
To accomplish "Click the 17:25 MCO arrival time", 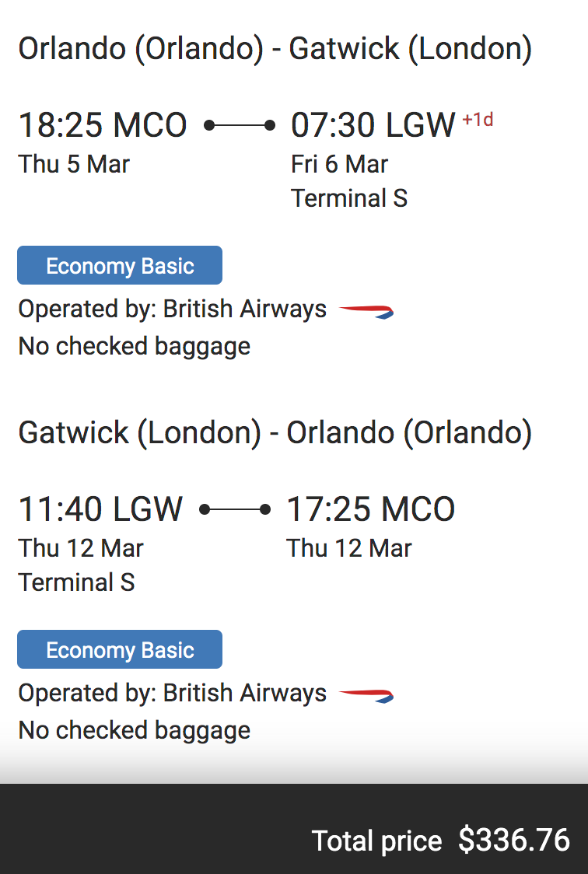I will click(x=371, y=509).
